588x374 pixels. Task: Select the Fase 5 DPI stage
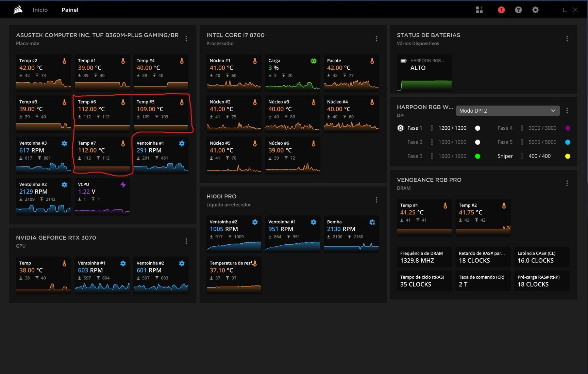(505, 142)
